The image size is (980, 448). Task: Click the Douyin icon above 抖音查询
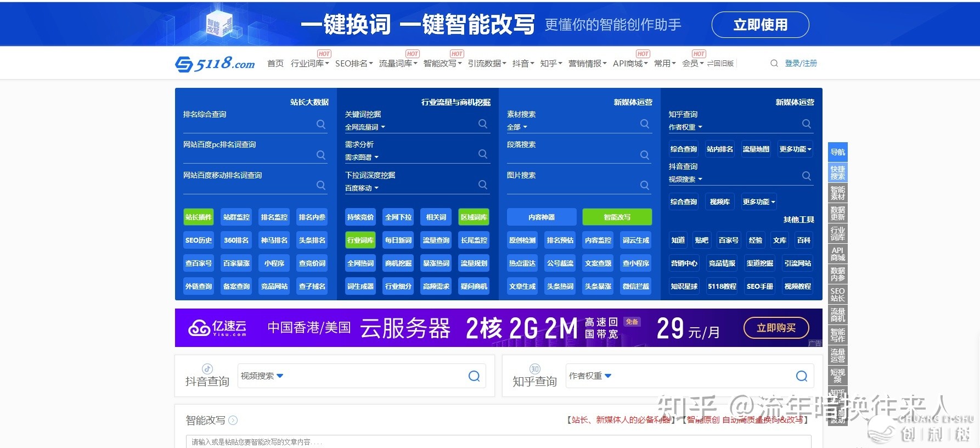pos(207,369)
